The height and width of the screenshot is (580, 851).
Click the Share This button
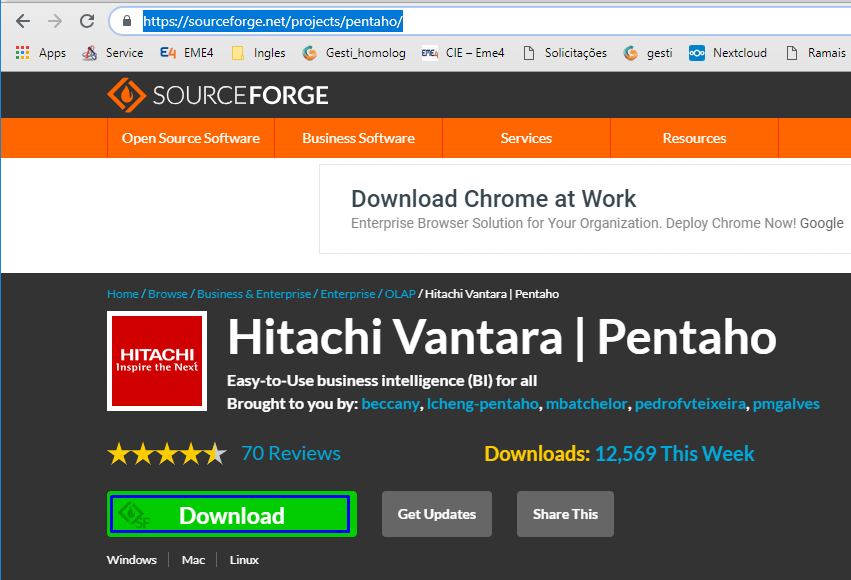pos(566,514)
